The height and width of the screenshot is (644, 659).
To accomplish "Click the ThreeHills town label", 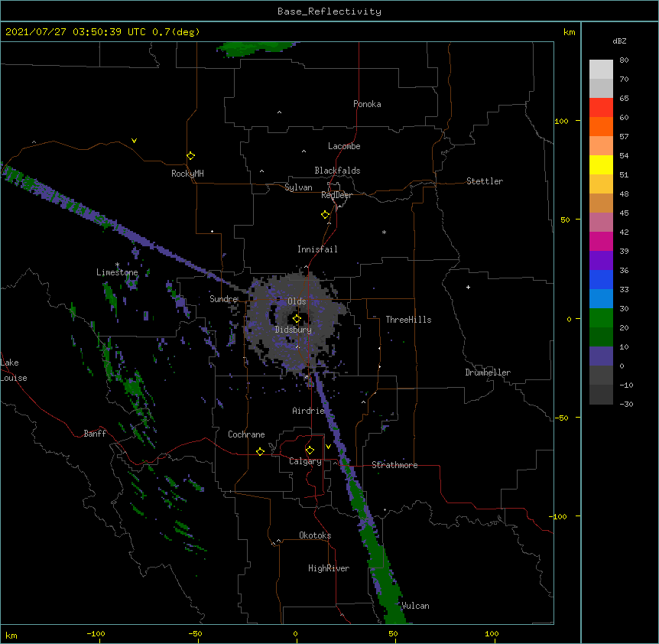I will pyautogui.click(x=408, y=320).
